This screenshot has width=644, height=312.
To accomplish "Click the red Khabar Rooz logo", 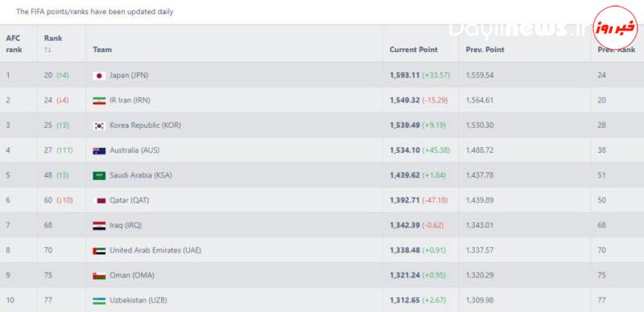I will coord(615,27).
